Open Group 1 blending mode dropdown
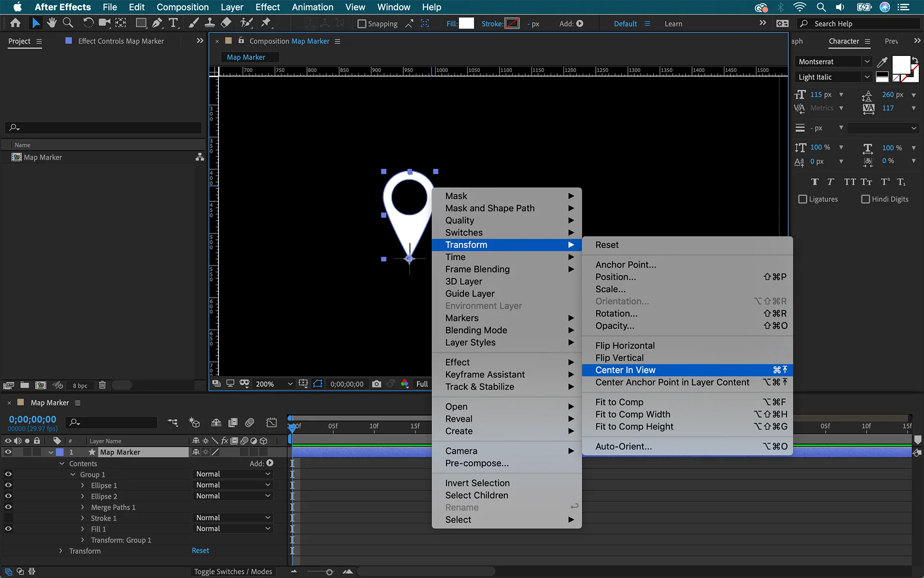 (233, 474)
